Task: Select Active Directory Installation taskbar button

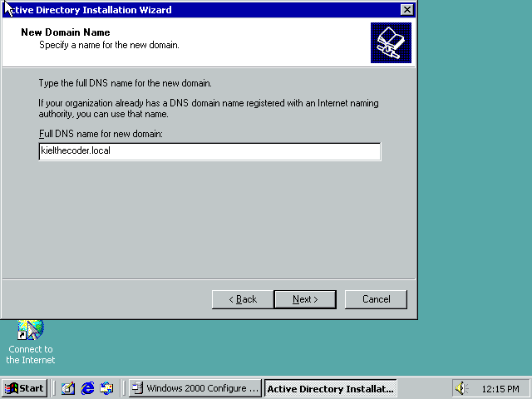Action: click(x=330, y=388)
